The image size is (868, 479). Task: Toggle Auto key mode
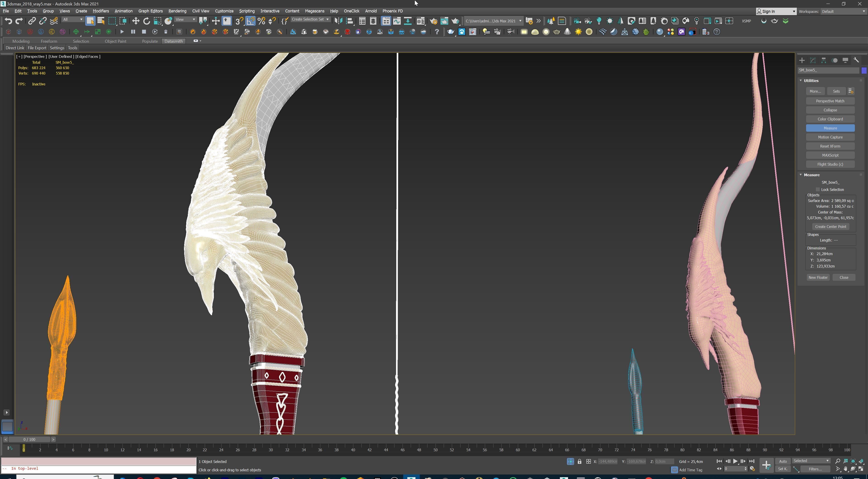pyautogui.click(x=783, y=461)
